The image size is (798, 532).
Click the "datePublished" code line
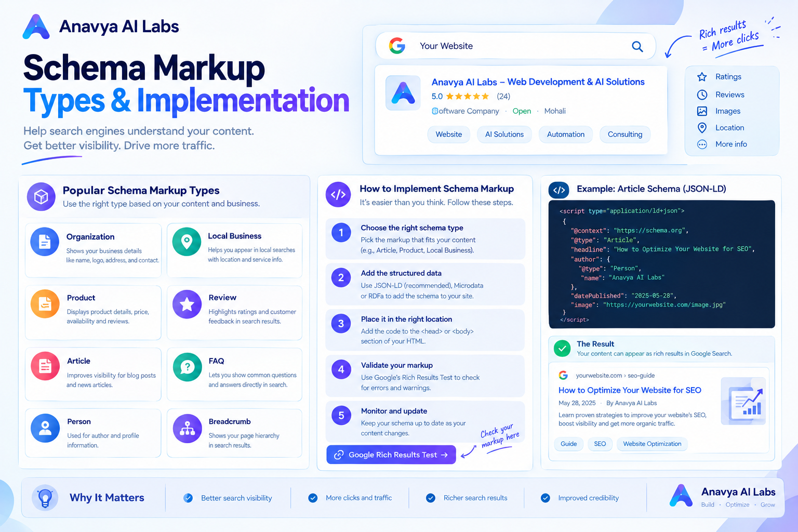click(x=622, y=296)
